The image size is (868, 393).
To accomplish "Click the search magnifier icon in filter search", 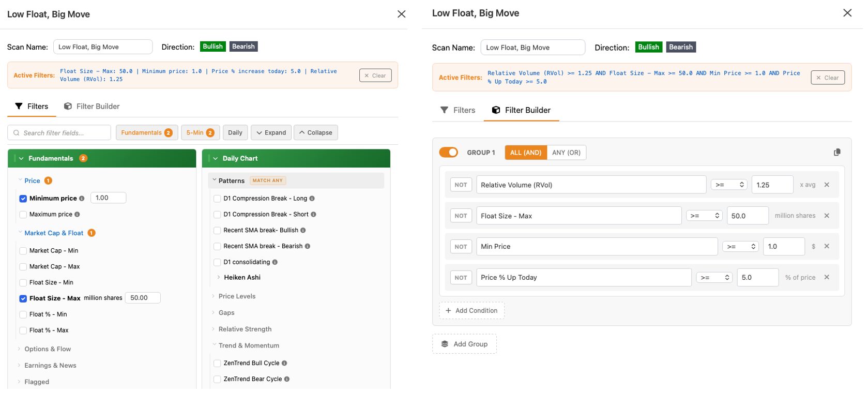I will (x=17, y=133).
